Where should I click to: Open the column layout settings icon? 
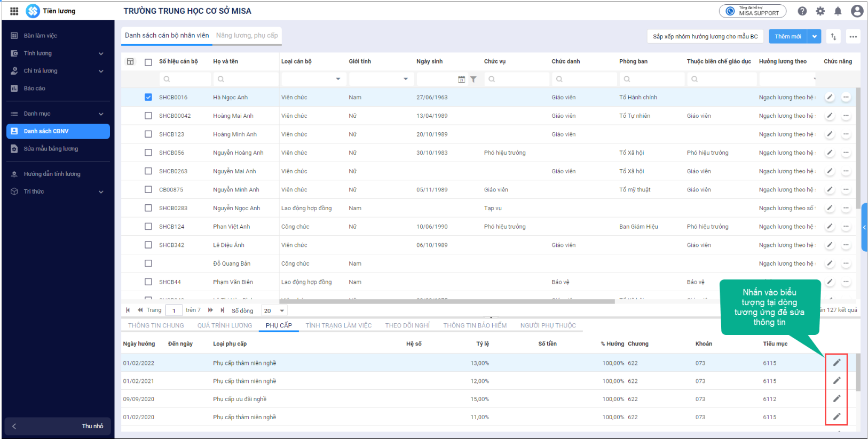130,61
